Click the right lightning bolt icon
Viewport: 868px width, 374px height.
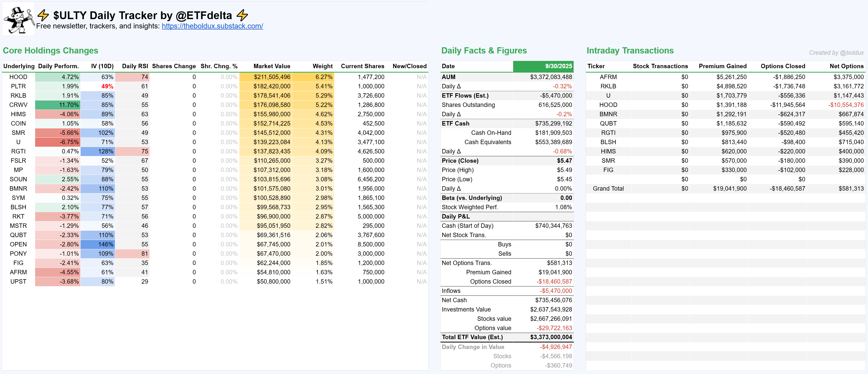(x=242, y=15)
